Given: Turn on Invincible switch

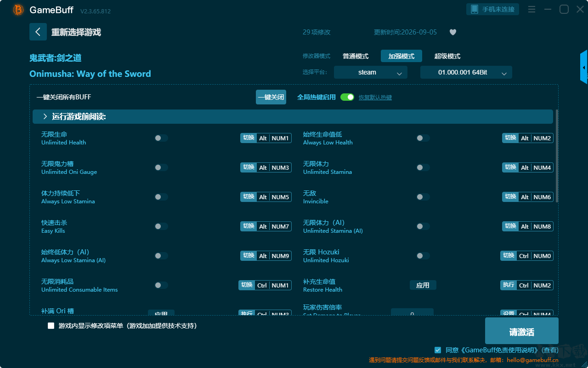Looking at the screenshot, I should pos(423,197).
